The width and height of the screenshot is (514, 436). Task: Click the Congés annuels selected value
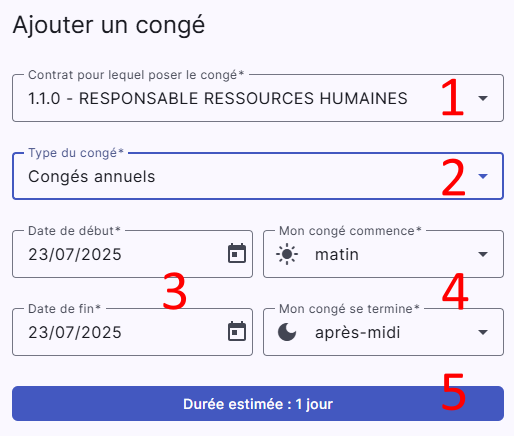click(x=92, y=176)
